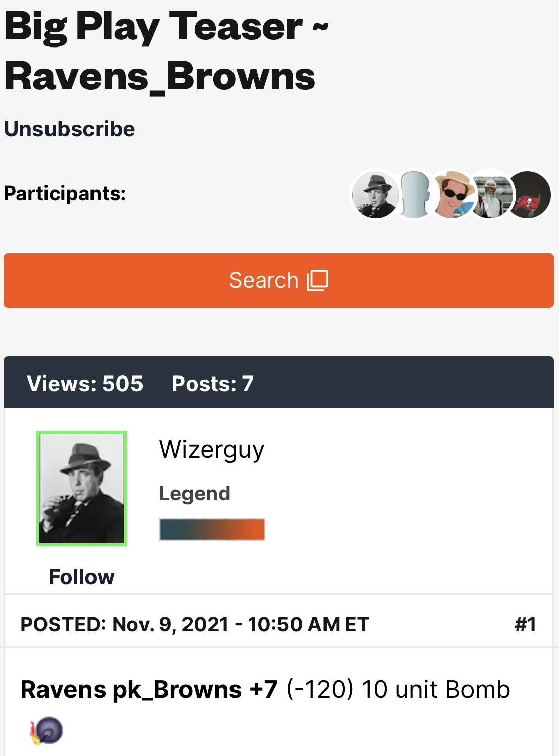
Task: Click the Unsubscribe link
Action: tap(70, 129)
